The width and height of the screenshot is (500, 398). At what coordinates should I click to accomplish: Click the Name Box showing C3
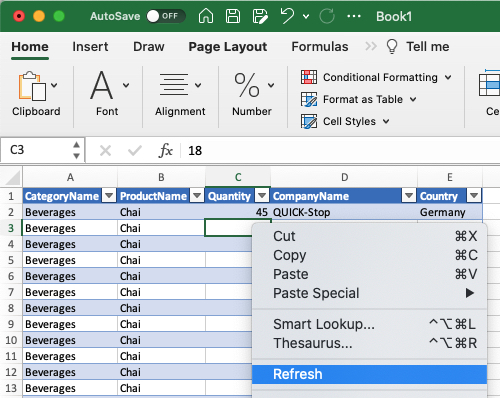point(36,150)
